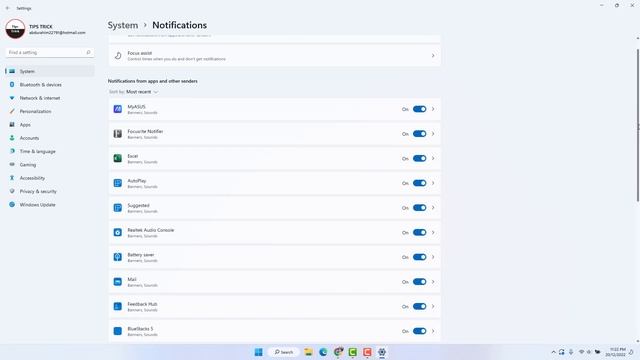Switch off Realtek Audio Console toggle
The image size is (640, 360).
point(419,232)
